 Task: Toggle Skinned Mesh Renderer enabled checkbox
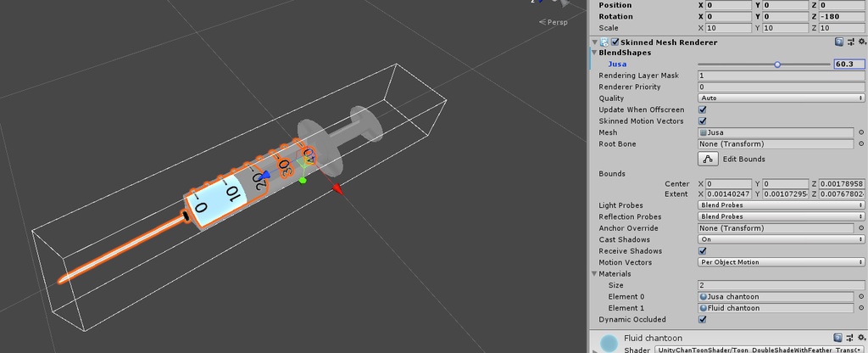tap(615, 42)
